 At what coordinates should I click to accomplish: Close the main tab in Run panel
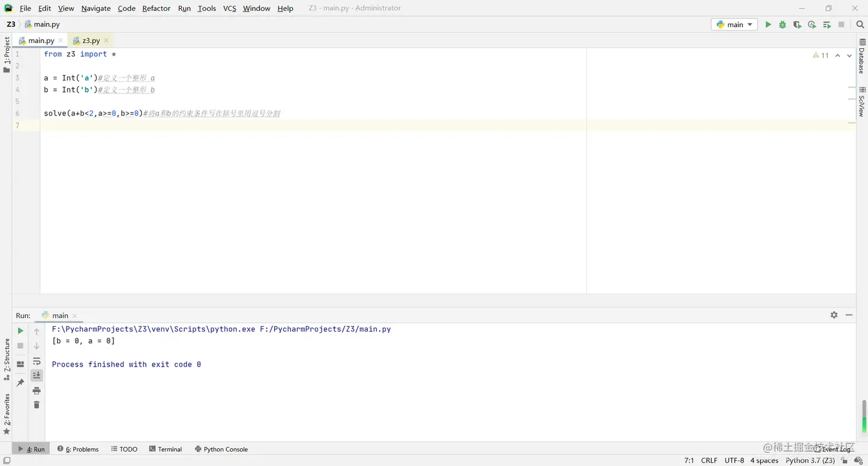[75, 315]
